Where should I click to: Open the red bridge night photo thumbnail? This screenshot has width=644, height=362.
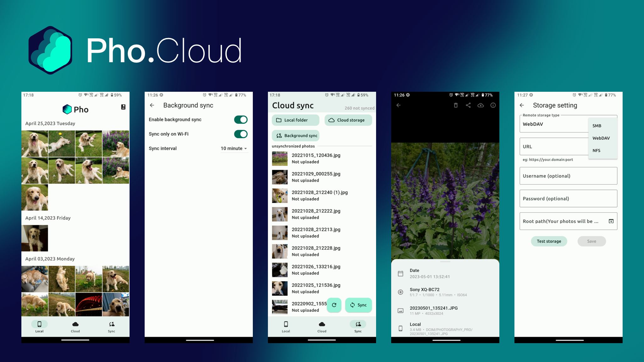point(89,304)
